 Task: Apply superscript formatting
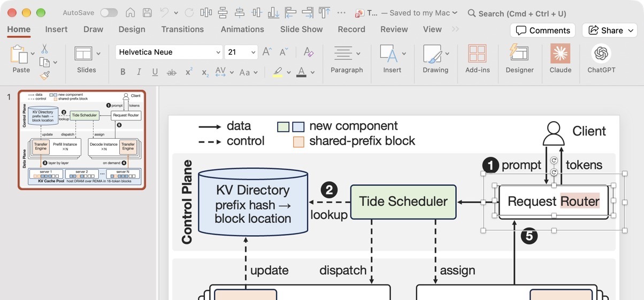point(189,72)
